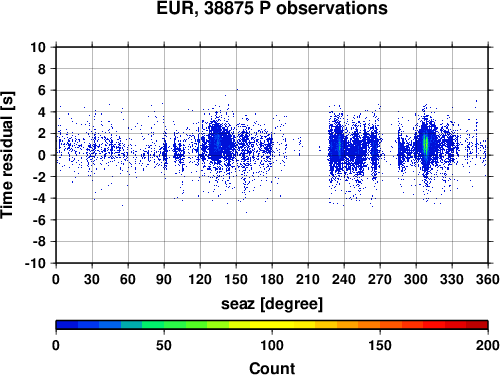Click the y-axis tick label 10
Viewport: 500px width, 375px height.
point(38,47)
